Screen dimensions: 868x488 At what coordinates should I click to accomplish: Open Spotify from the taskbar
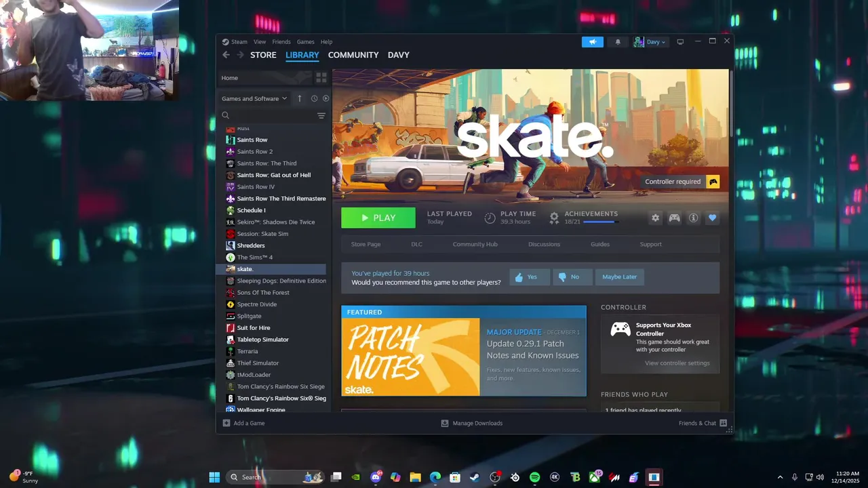[534, 477]
